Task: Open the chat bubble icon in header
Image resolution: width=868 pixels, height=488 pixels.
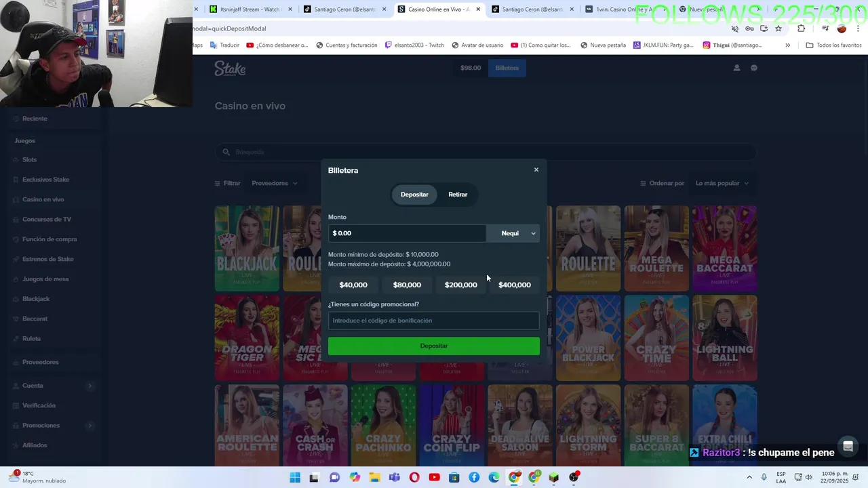Action: coord(753,68)
